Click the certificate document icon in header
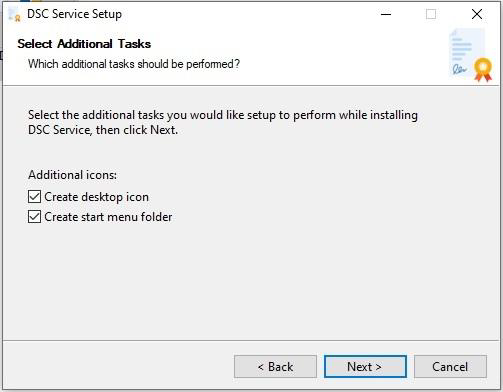This screenshot has width=503, height=392. 470,55
